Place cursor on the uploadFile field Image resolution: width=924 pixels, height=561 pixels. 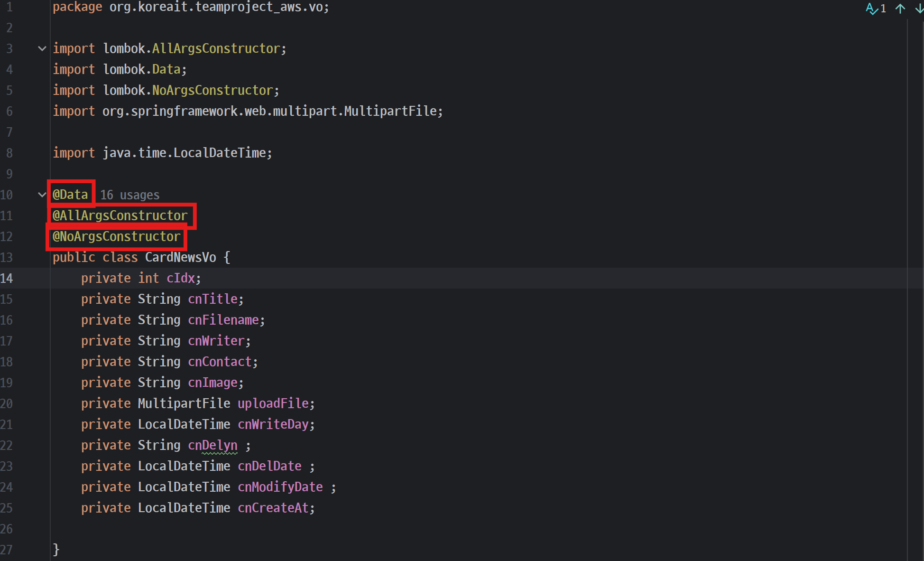pyautogui.click(x=273, y=403)
